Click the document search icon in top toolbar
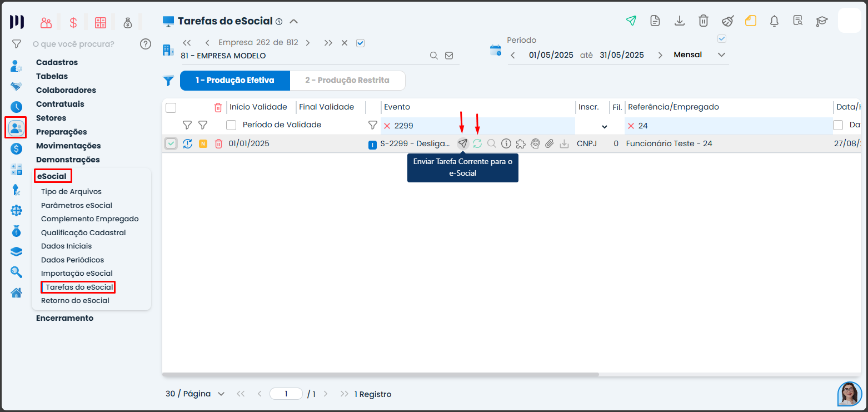 point(798,21)
